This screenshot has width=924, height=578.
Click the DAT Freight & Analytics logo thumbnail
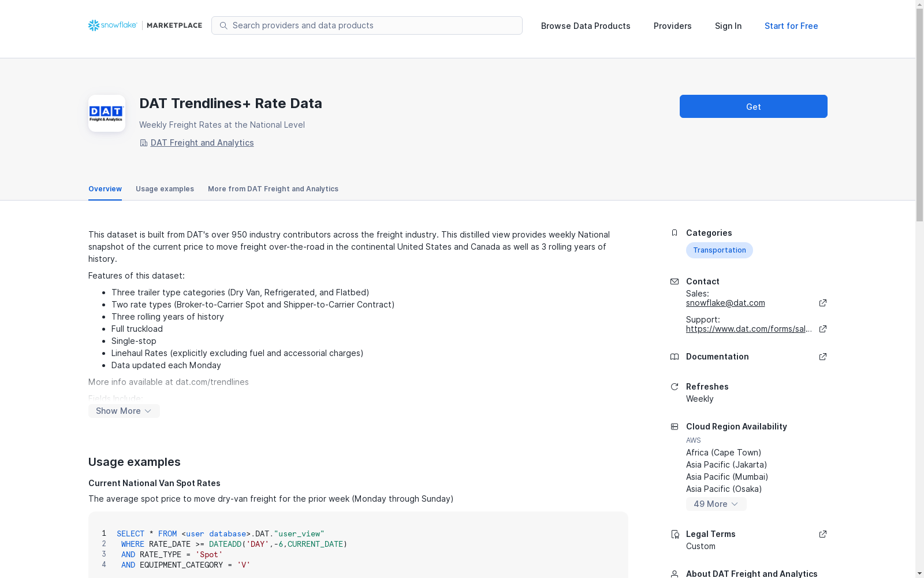(x=107, y=113)
